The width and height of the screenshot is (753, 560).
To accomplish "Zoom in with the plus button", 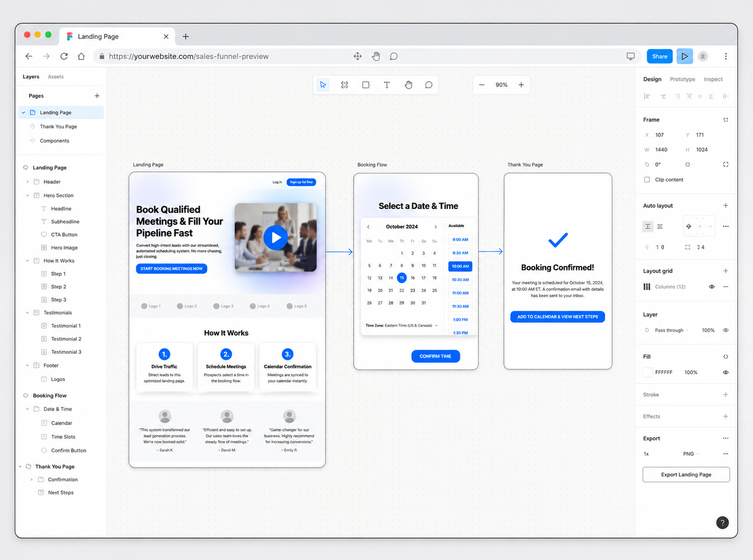I will click(521, 85).
